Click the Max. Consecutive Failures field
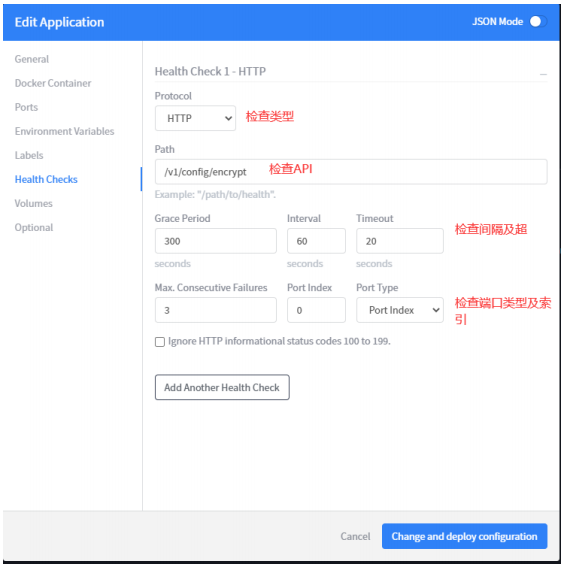Screen dimensions: 566x568 click(x=216, y=310)
